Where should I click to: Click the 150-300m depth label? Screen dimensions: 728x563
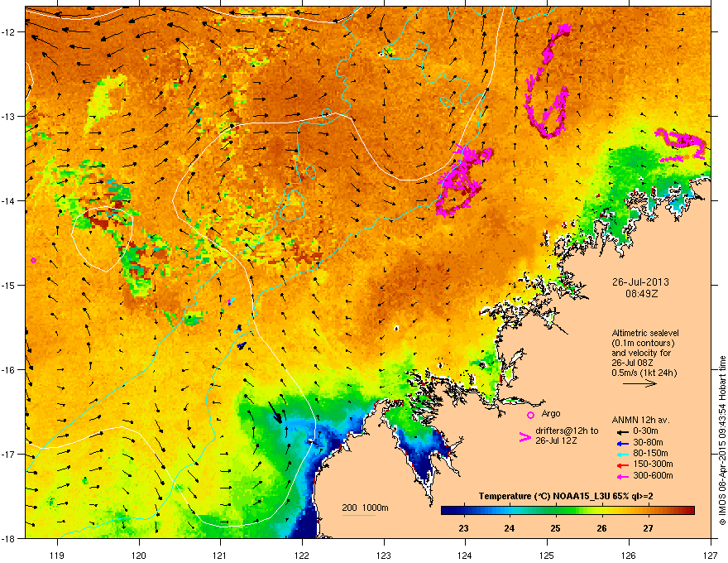[x=653, y=464]
